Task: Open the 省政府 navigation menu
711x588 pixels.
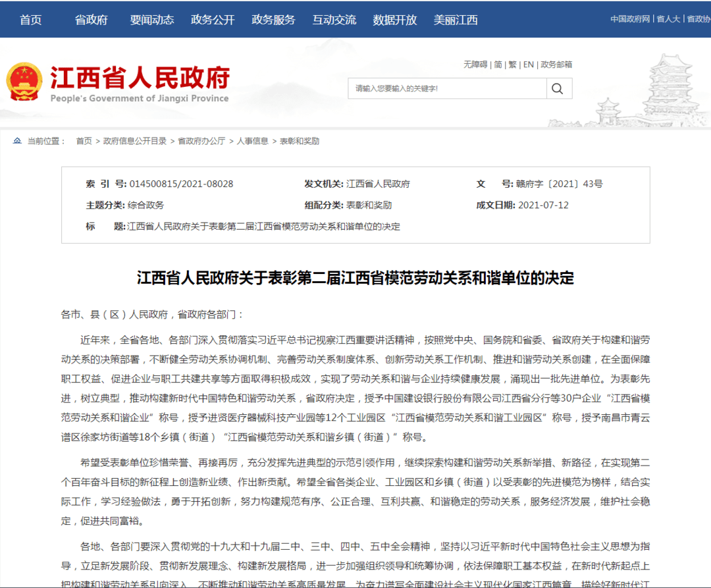Action: coord(92,20)
